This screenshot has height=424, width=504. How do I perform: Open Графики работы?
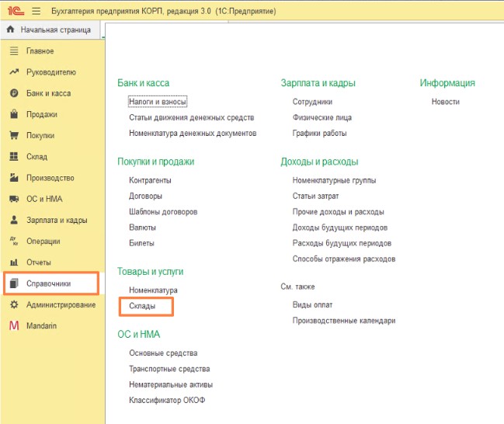319,133
